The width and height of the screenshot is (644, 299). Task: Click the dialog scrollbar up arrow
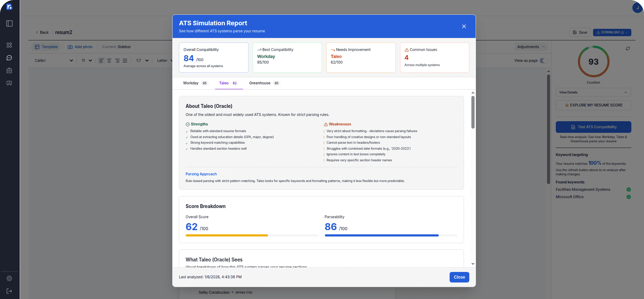[473, 93]
